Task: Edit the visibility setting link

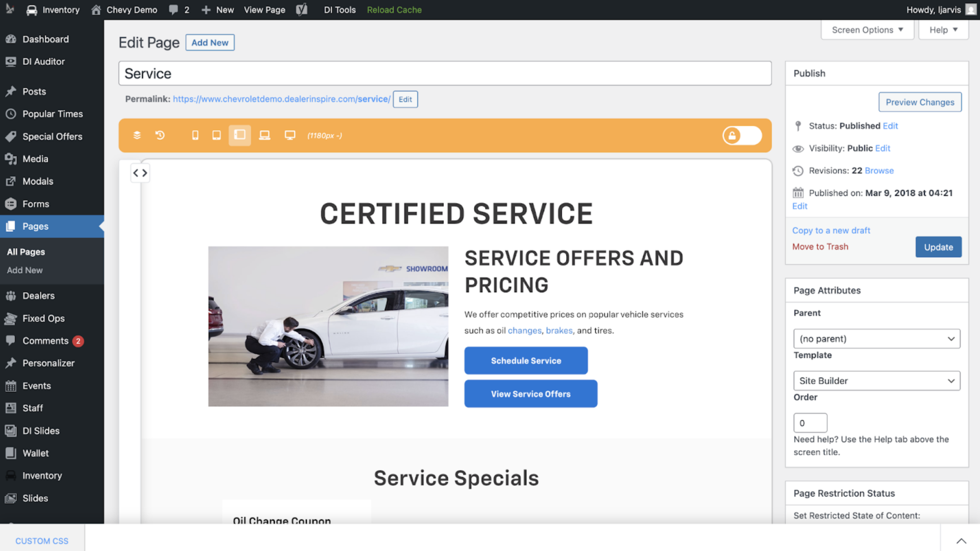Action: pyautogui.click(x=882, y=148)
